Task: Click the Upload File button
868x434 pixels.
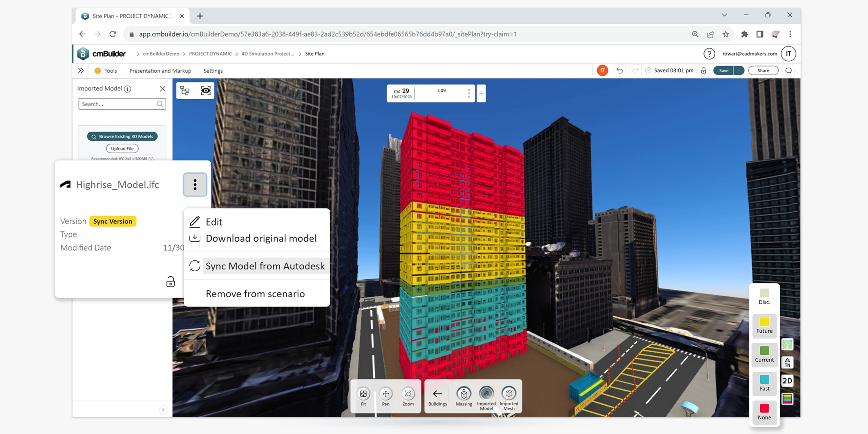Action: (122, 148)
